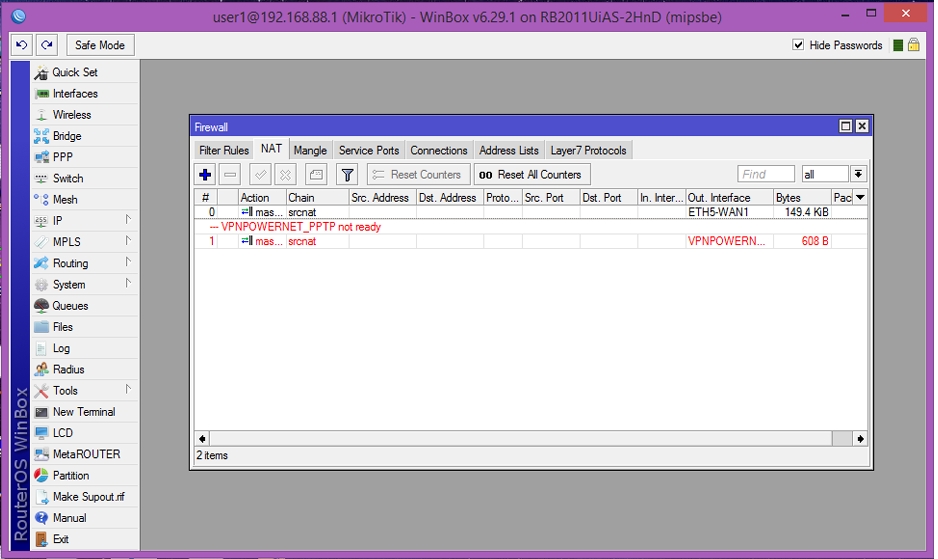Open Partition in the sidebar
Screen dimensions: 938x559
[x=71, y=476]
